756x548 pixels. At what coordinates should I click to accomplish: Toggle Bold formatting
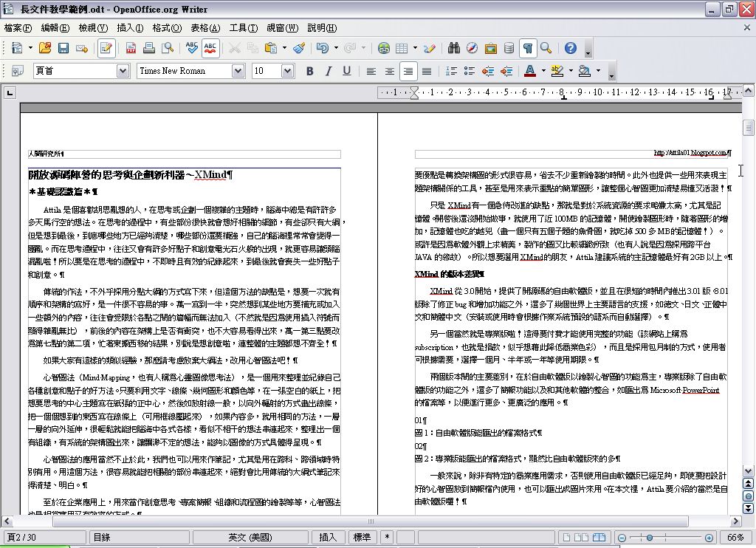310,71
